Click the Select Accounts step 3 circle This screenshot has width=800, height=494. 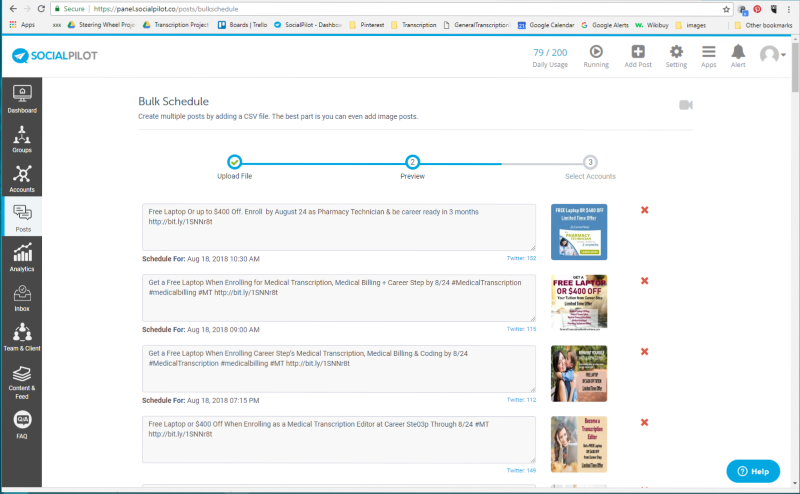pyautogui.click(x=590, y=161)
